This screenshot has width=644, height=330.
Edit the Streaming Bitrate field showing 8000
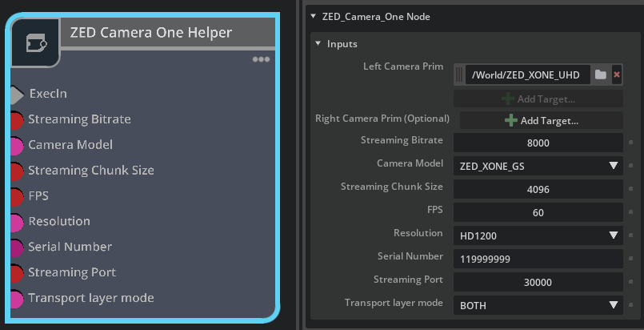[x=538, y=143]
